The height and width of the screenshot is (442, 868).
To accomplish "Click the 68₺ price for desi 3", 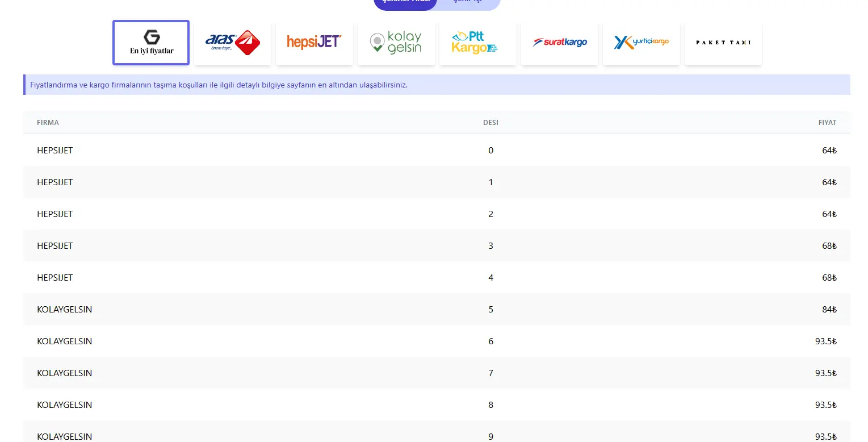I will (x=829, y=246).
